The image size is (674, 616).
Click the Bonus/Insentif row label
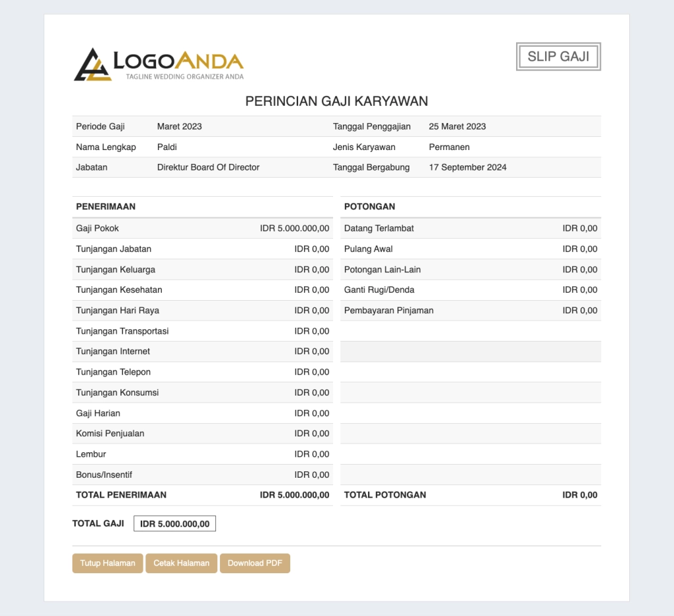104,475
